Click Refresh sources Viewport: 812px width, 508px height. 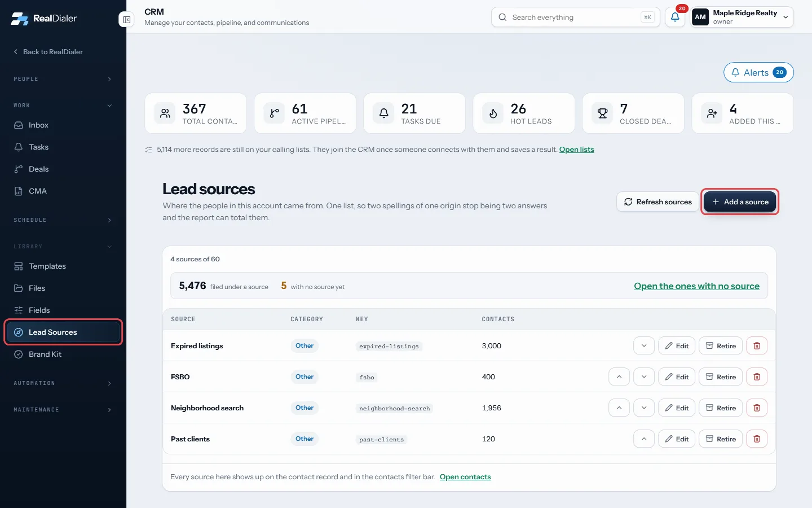point(657,202)
